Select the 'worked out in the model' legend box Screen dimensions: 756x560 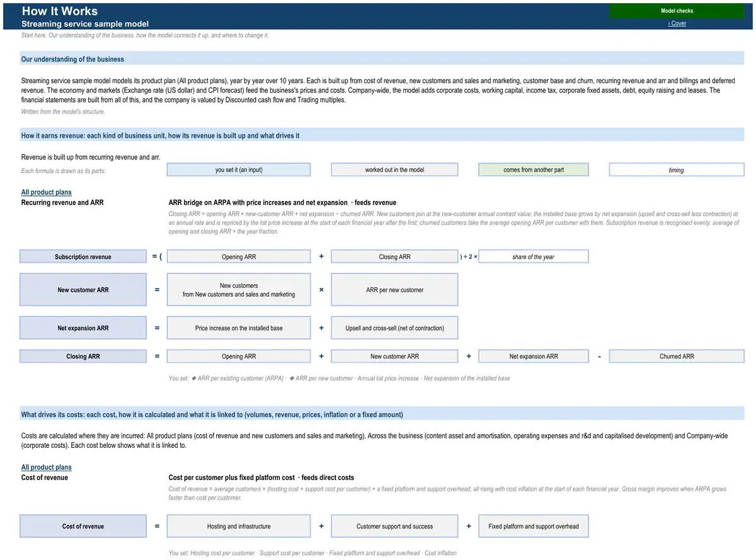[x=394, y=170]
